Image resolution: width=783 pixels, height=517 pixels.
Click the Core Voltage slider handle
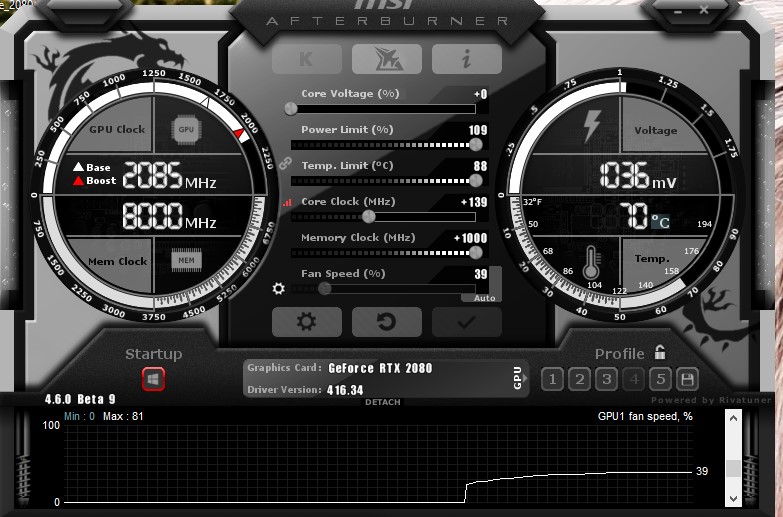pyautogui.click(x=291, y=108)
